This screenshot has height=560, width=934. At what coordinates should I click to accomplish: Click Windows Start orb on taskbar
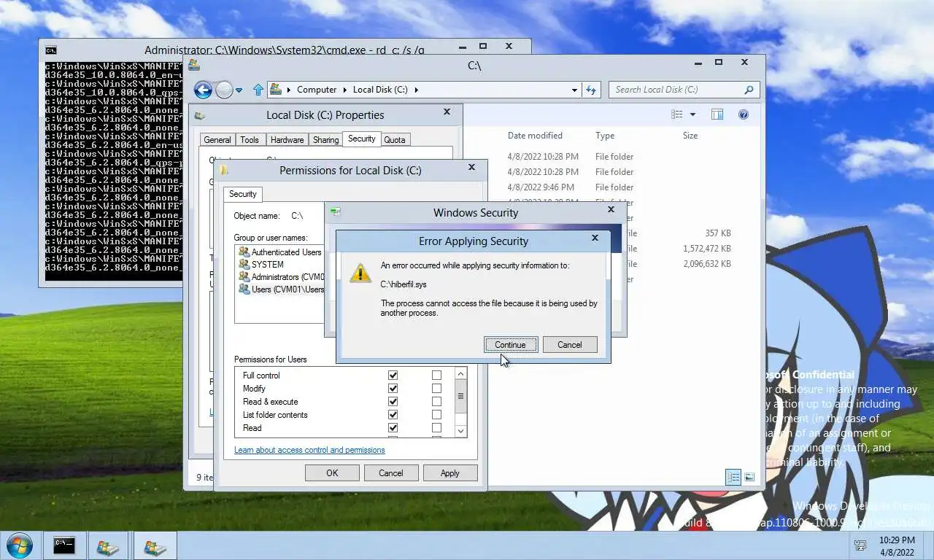[x=19, y=545]
